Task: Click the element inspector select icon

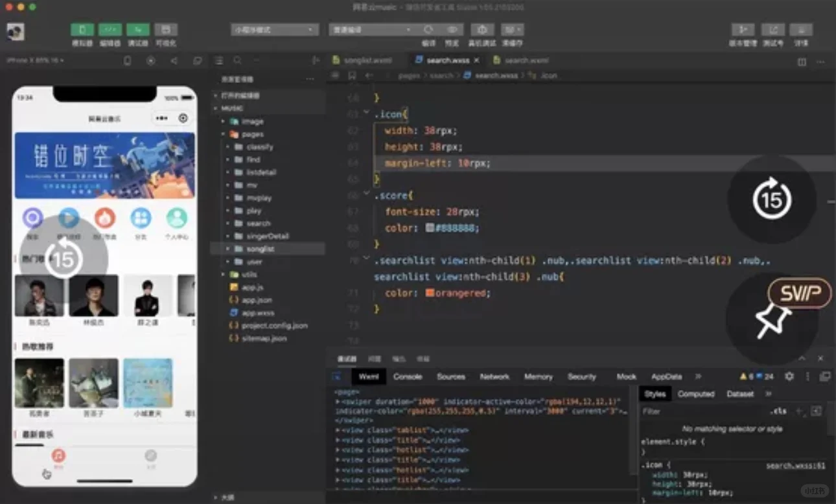Action: 337,376
